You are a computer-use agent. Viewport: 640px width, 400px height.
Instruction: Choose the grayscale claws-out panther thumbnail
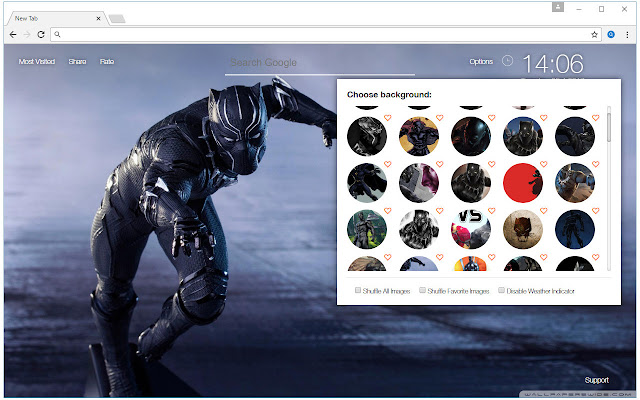pyautogui.click(x=419, y=229)
